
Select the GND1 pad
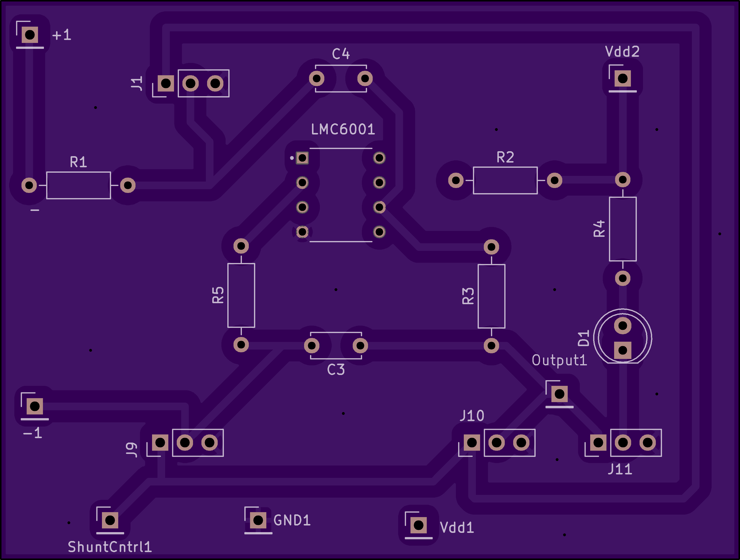click(x=258, y=520)
